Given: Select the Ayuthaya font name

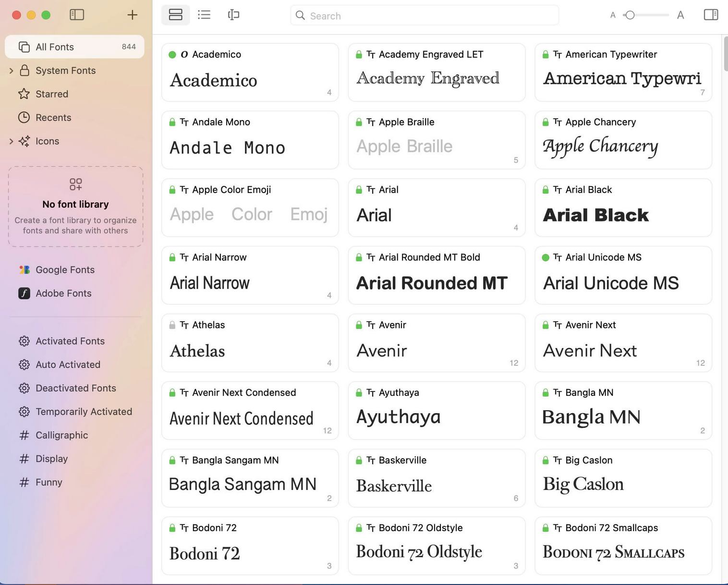Looking at the screenshot, I should 399,392.
